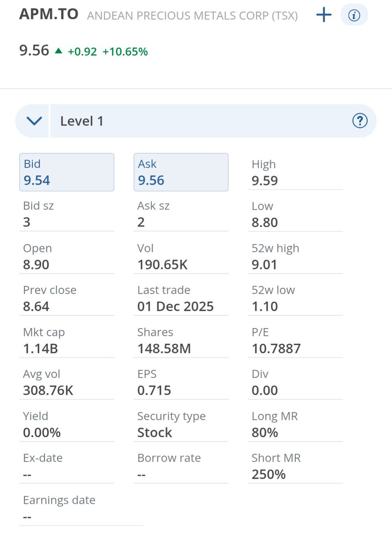
Task: Select the Yield value 0.00%
Action: click(42, 433)
